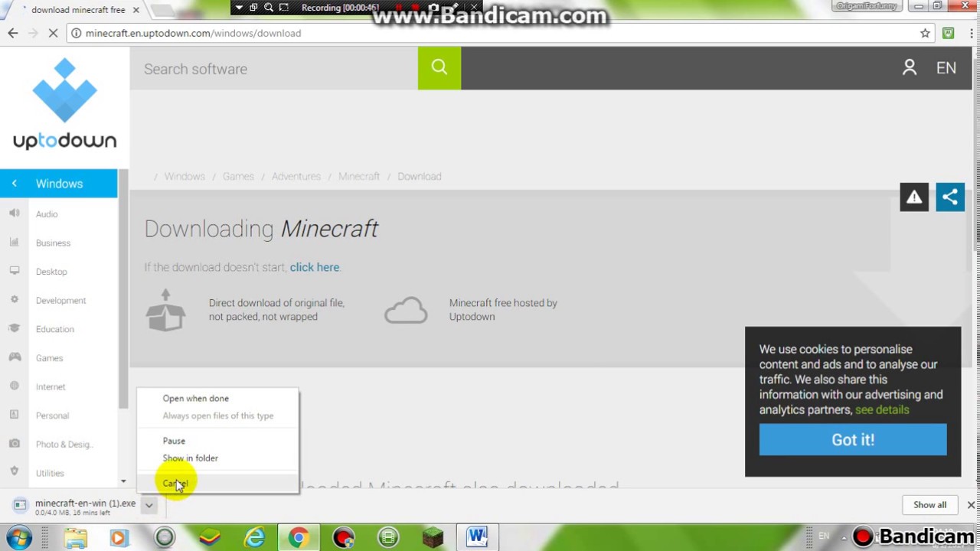Click the green search magnifier button
Screen dimensions: 980x551
(439, 68)
